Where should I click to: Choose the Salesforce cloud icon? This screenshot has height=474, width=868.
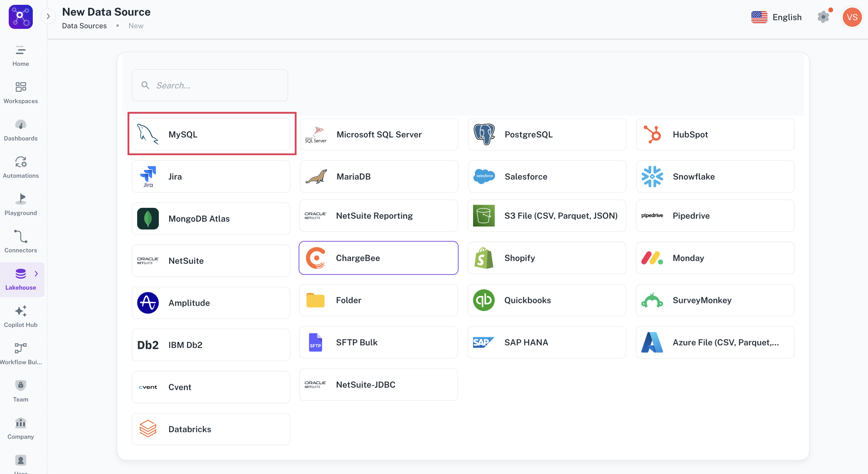click(484, 176)
